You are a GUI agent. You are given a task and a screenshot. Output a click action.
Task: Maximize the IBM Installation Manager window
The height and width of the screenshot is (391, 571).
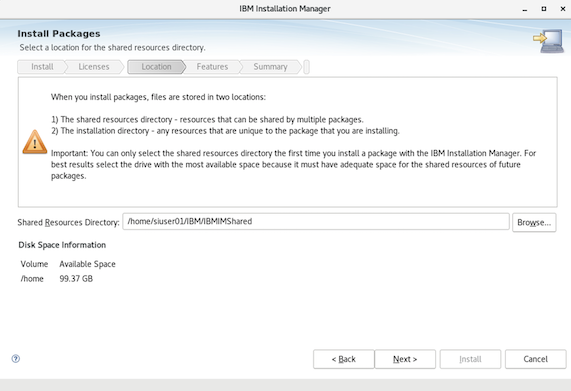(544, 9)
